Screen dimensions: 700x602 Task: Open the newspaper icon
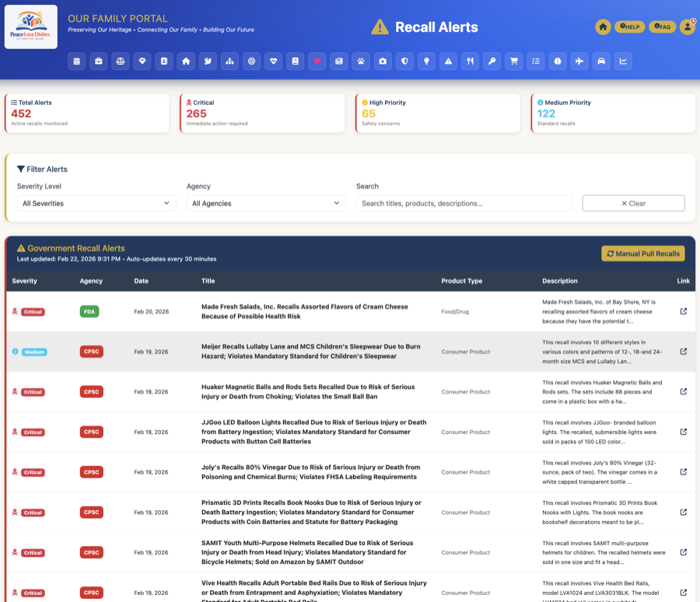(339, 61)
